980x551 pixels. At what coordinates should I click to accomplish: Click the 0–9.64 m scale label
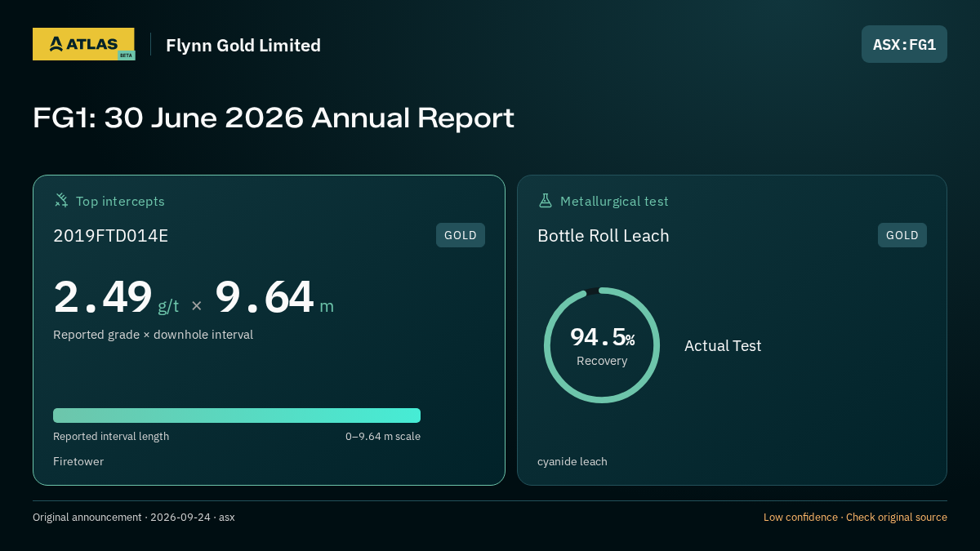[x=383, y=437]
